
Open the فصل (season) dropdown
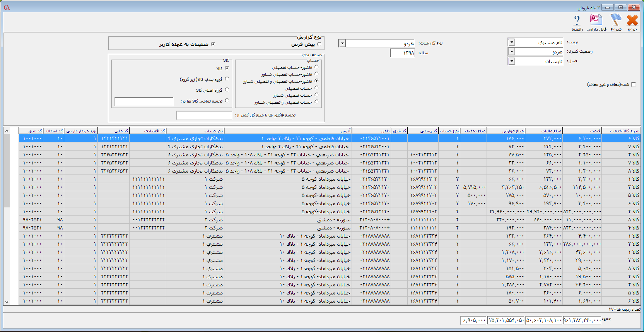click(x=511, y=61)
